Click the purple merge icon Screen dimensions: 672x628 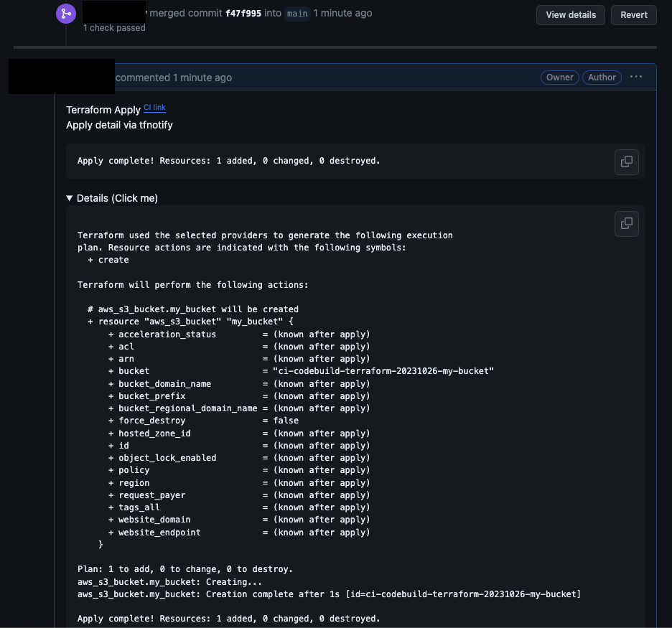[x=66, y=14]
